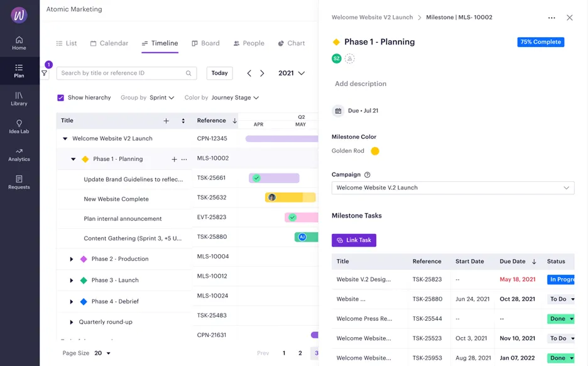Open the Group by Sprint dropdown
Screen dimensions: 588x366
click(161, 97)
